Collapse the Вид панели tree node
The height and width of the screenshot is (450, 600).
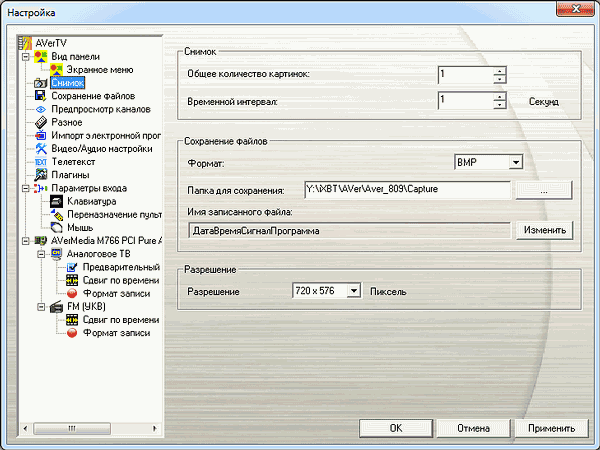(x=26, y=57)
